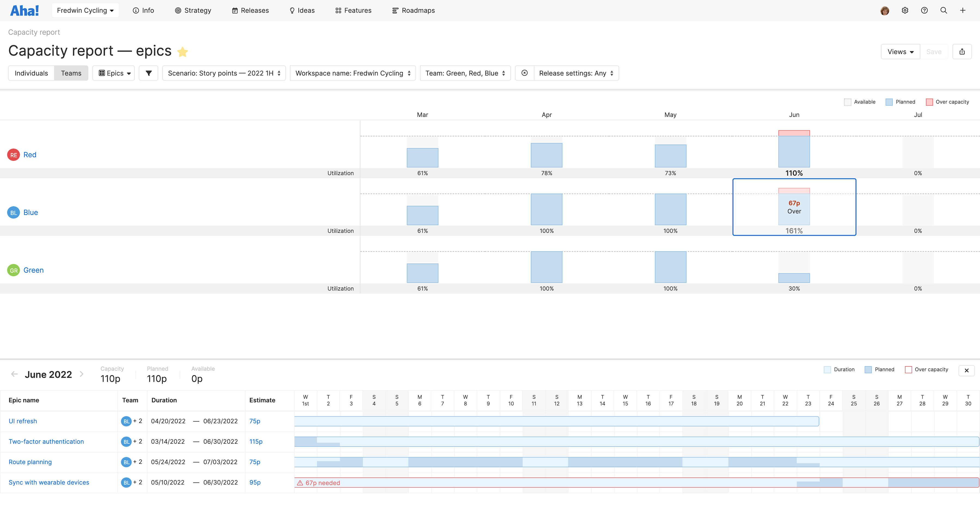Toggle Over capacity in the June legend

(908, 369)
